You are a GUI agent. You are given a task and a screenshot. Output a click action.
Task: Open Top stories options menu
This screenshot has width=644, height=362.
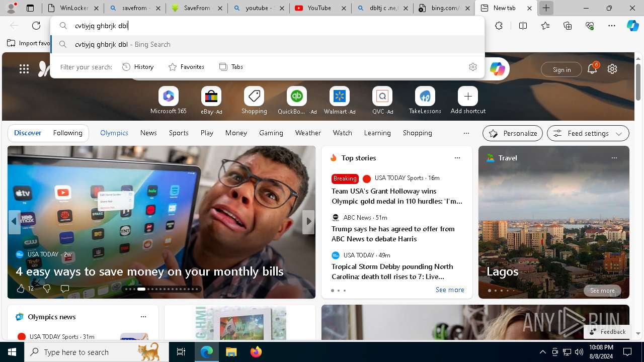pos(457,158)
